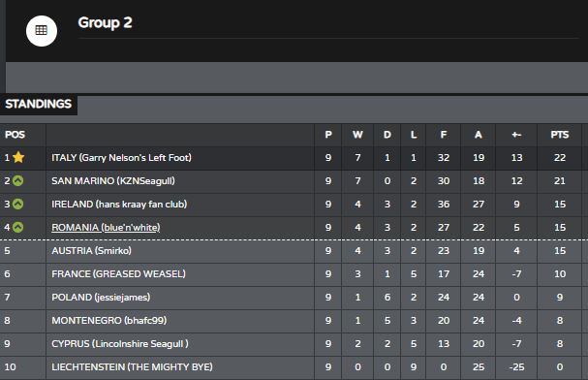The height and width of the screenshot is (380, 588).
Task: Click the gold star next to Italy
Action: click(18, 157)
